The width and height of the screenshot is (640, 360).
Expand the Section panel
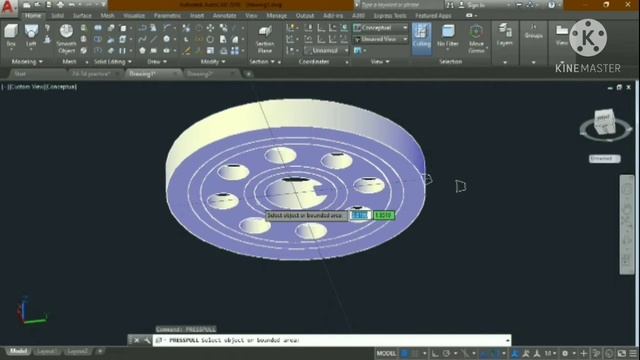(x=262, y=62)
